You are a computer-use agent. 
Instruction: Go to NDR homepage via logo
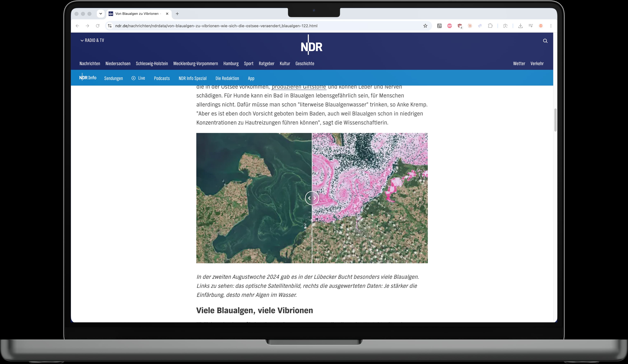311,45
